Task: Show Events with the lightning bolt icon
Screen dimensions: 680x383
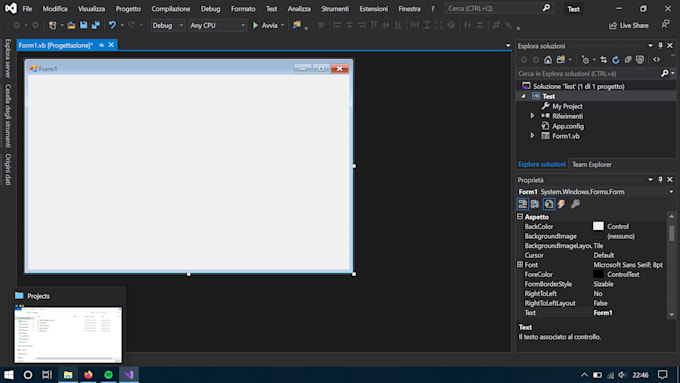Action: coord(562,204)
